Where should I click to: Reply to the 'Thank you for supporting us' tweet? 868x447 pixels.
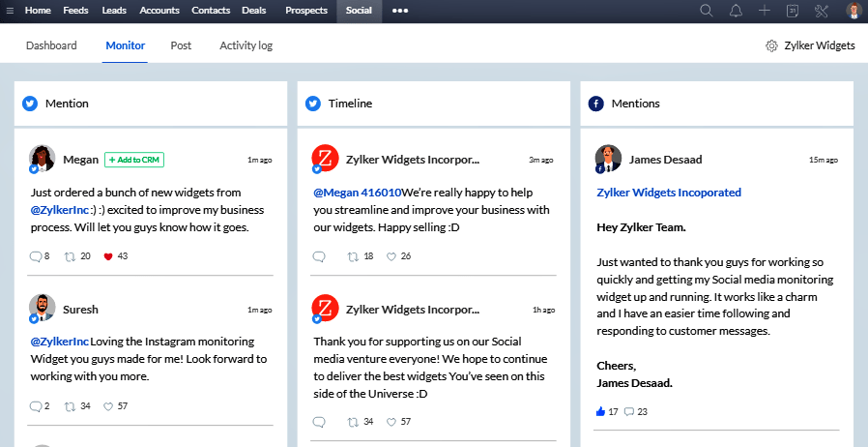coord(319,422)
